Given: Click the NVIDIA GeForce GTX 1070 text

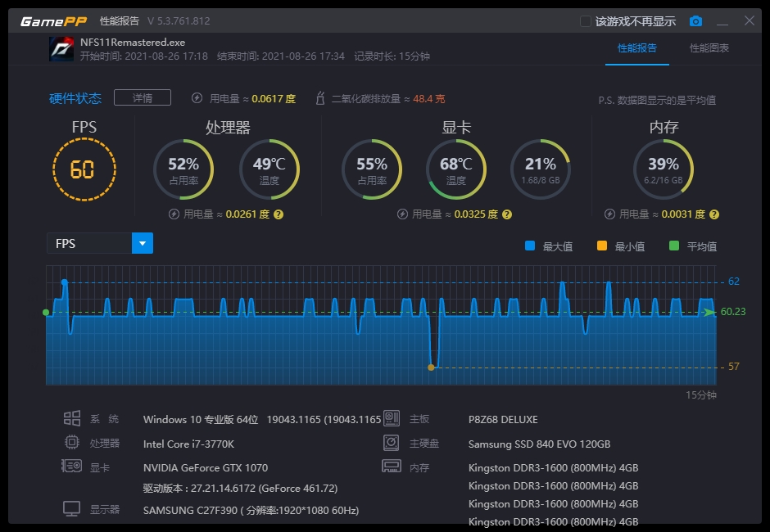Looking at the screenshot, I should 206,467.
